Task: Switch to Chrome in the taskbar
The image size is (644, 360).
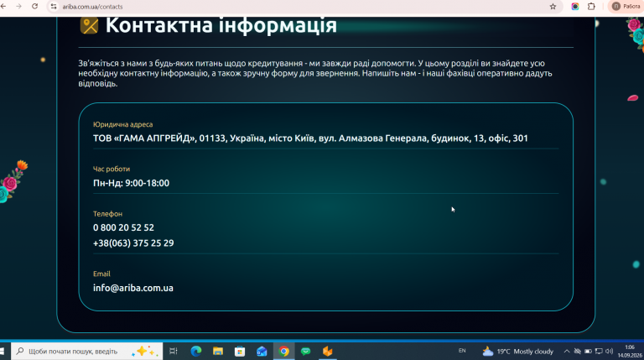Action: (x=283, y=352)
